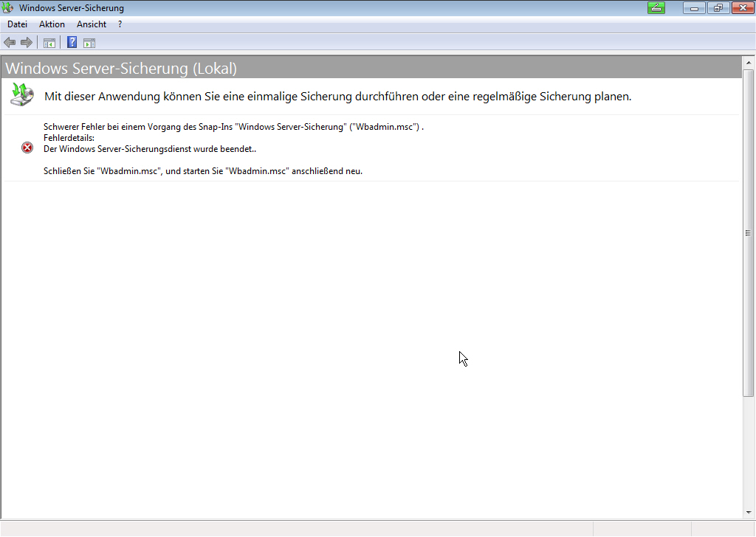Click the green icon in title bar
The width and height of the screenshot is (756, 537).
tap(656, 7)
